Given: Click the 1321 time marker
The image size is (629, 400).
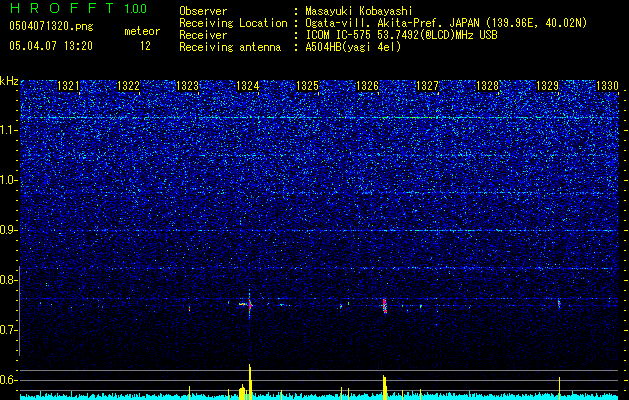Looking at the screenshot, I should tap(68, 86).
